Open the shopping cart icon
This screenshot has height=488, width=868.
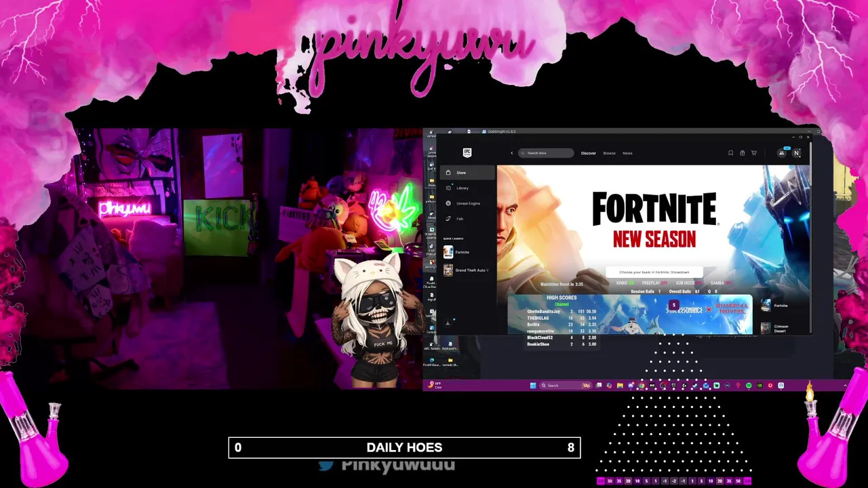[753, 153]
